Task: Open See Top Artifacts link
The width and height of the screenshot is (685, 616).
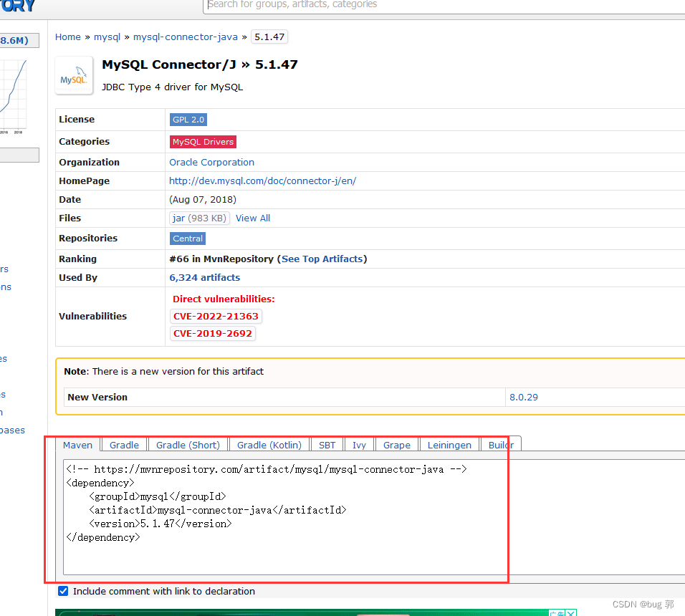Action: coord(322,259)
